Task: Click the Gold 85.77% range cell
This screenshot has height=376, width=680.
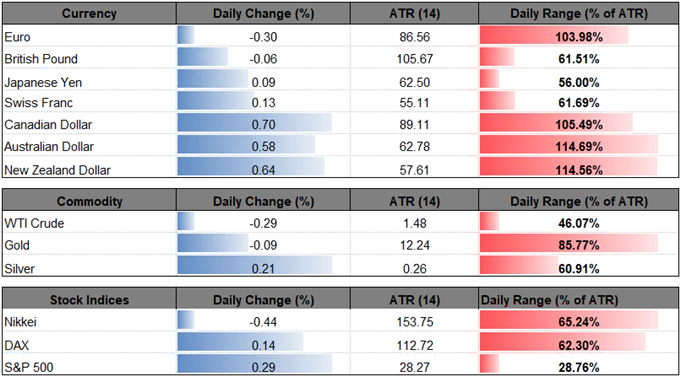Action: point(579,245)
